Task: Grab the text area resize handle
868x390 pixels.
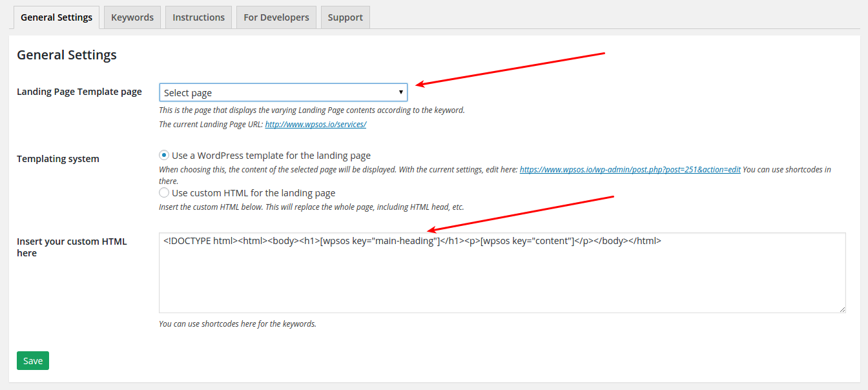Action: (x=842, y=309)
